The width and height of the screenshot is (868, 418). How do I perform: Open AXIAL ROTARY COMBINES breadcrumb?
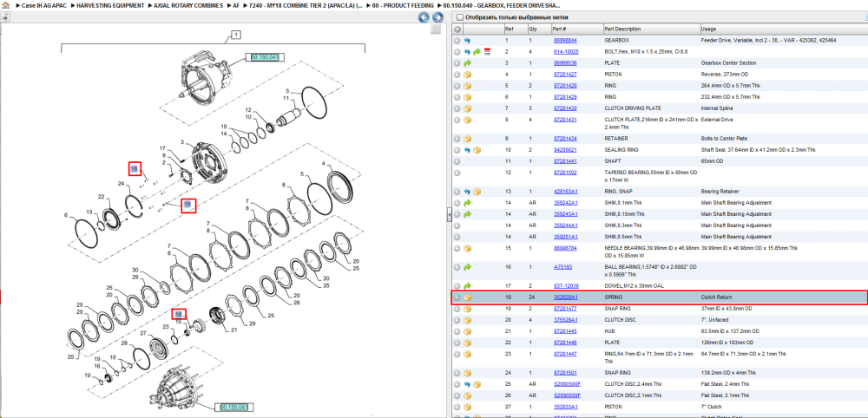(x=188, y=5)
